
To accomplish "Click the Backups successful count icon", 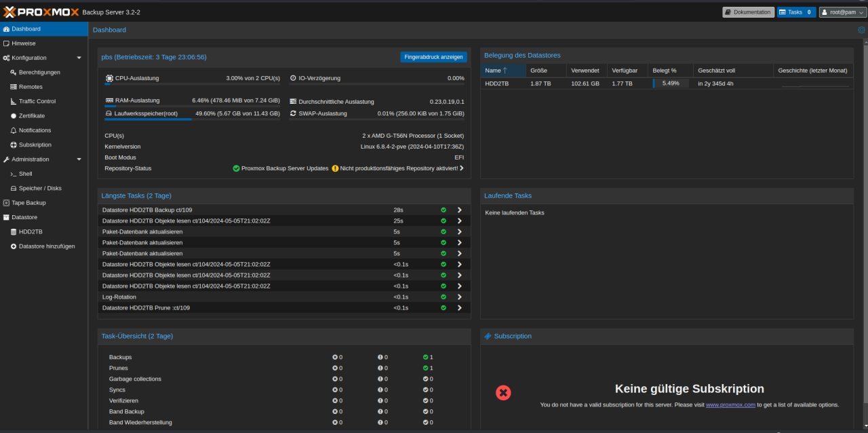I will (425, 357).
